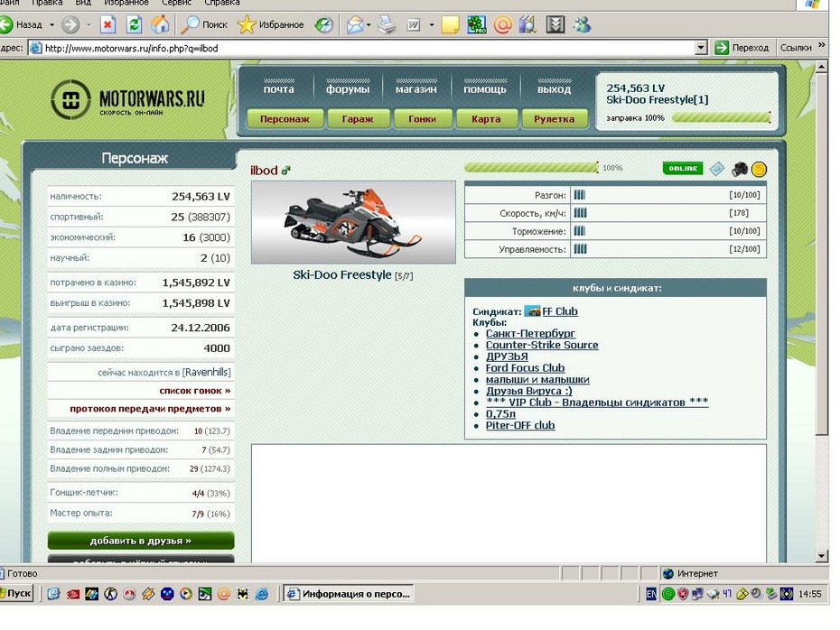This screenshot has width=840, height=630.
Task: Click the gold coin icon beside camera
Action: (759, 169)
